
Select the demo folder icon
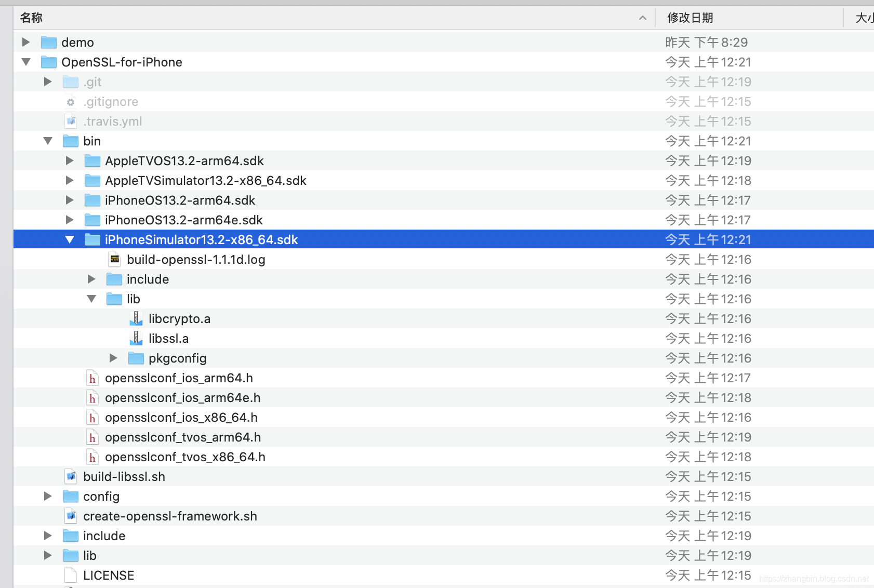tap(49, 42)
